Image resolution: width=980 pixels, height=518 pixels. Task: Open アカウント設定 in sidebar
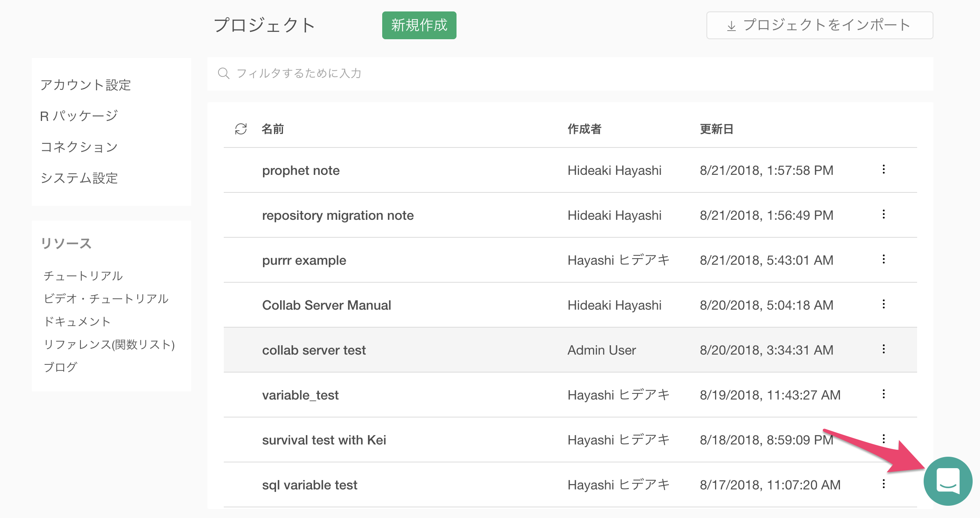[85, 85]
